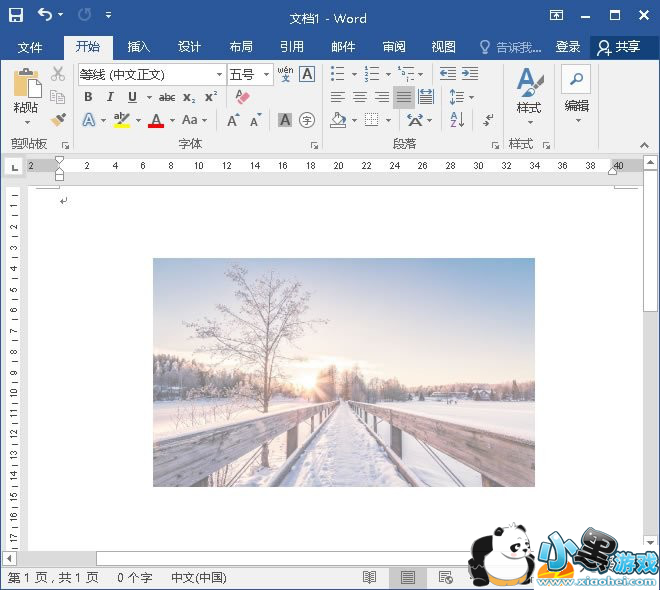The width and height of the screenshot is (660, 590).
Task: Toggle character shading A icon
Action: coord(285,120)
